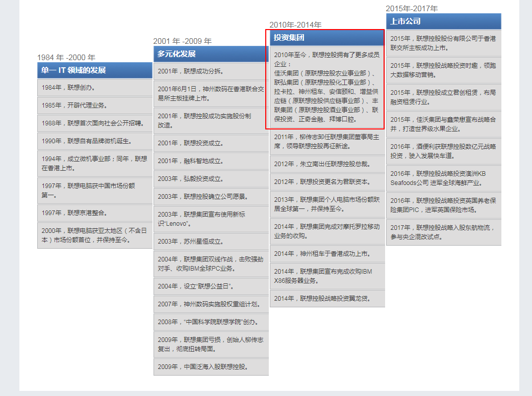Click the 2010年至今 member companies paragraph
Image resolution: width=532 pixels, height=396 pixels.
tap(327, 87)
